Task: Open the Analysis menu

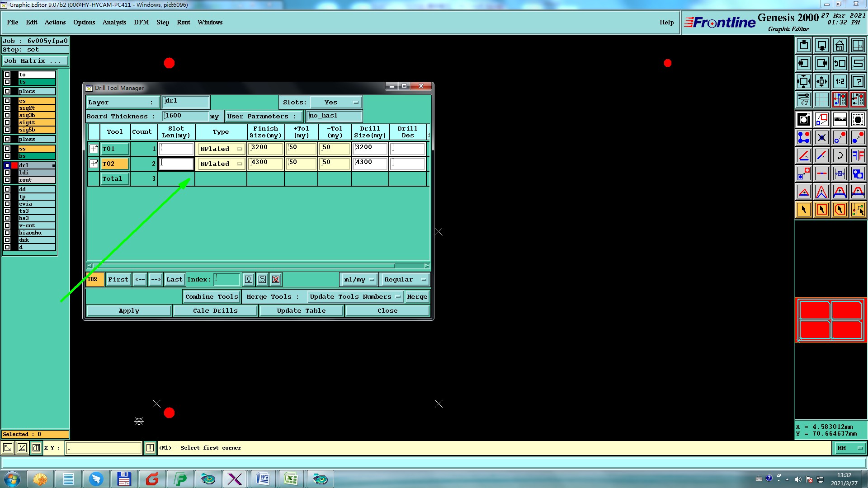Action: pyautogui.click(x=114, y=22)
